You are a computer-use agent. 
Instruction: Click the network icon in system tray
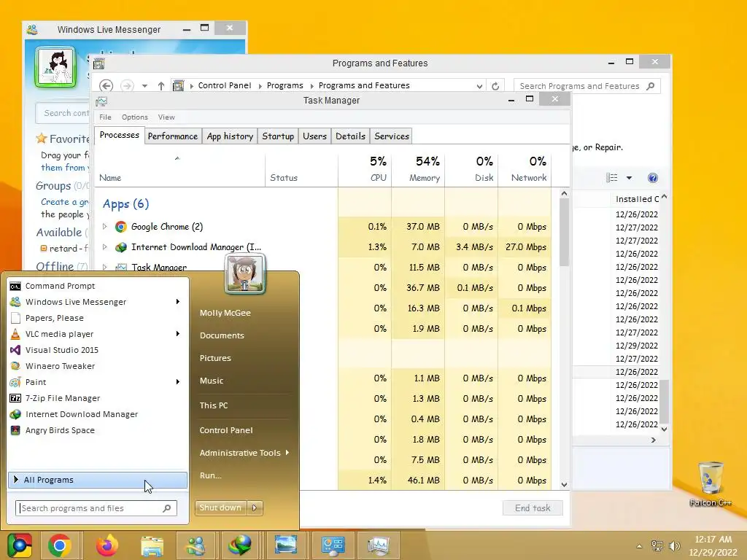pyautogui.click(x=657, y=546)
